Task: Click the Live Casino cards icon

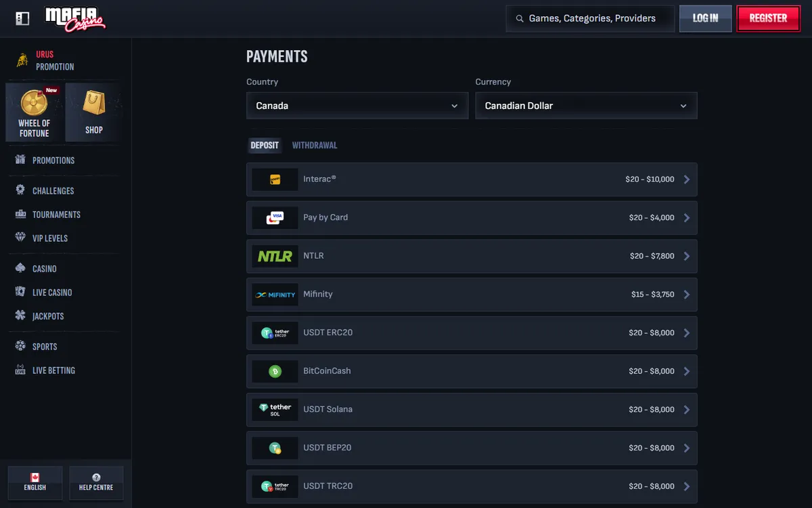Action: [x=20, y=292]
